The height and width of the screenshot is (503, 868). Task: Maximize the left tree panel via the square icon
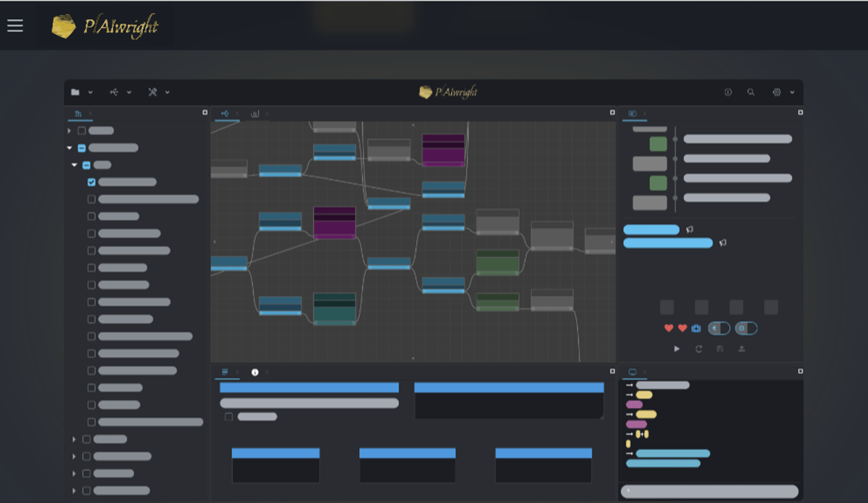[x=205, y=113]
